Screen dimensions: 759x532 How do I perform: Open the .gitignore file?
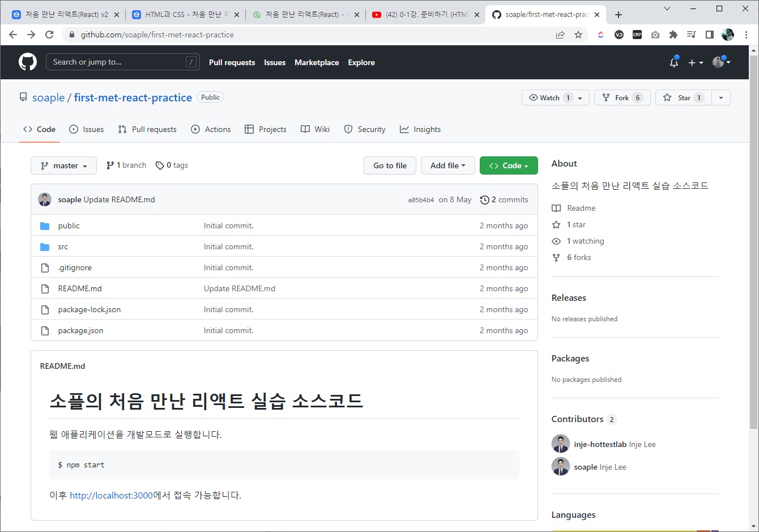(x=75, y=267)
